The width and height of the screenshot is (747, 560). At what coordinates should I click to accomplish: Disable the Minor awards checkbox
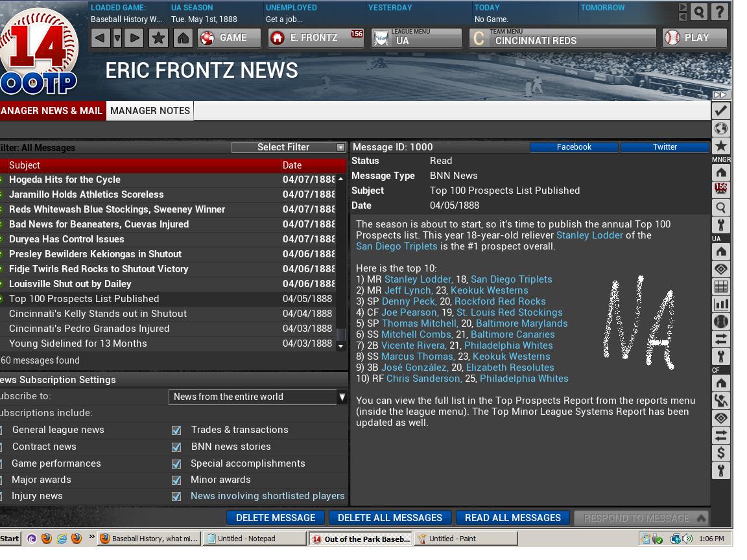[176, 480]
